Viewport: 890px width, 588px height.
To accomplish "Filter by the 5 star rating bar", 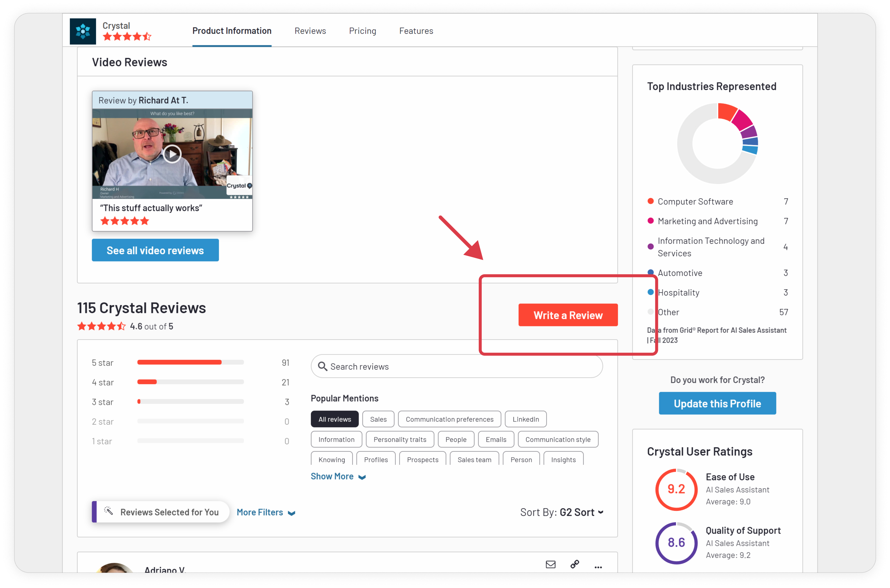I will (x=190, y=362).
